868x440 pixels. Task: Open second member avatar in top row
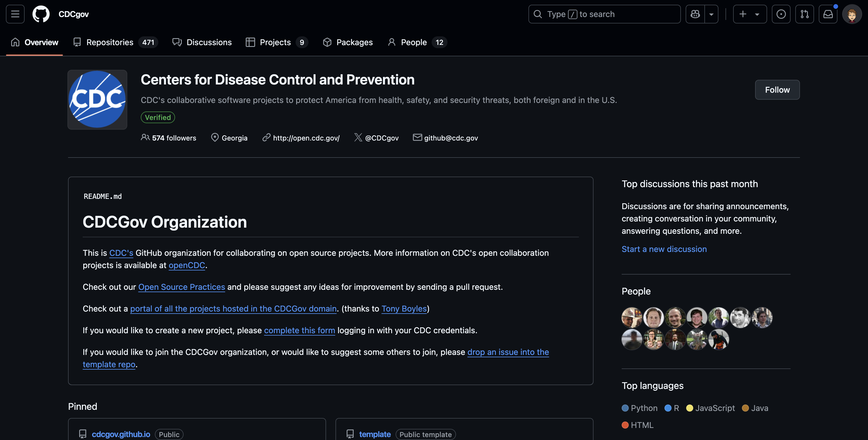(x=653, y=317)
